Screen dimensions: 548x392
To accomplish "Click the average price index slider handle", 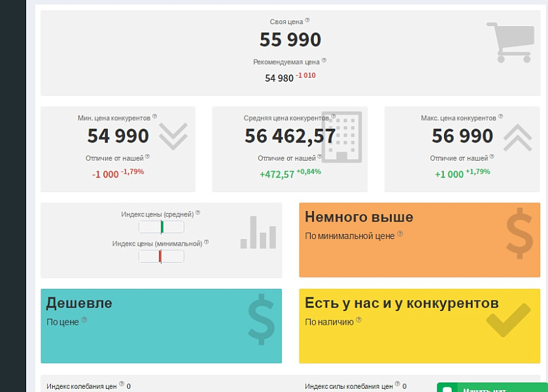I will pos(162,227).
